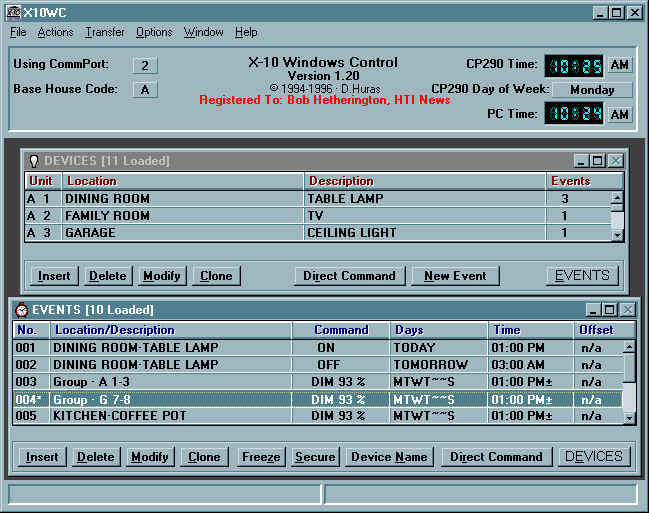The height and width of the screenshot is (513, 649).
Task: Toggle the PC Time AM indicator
Action: pos(620,115)
